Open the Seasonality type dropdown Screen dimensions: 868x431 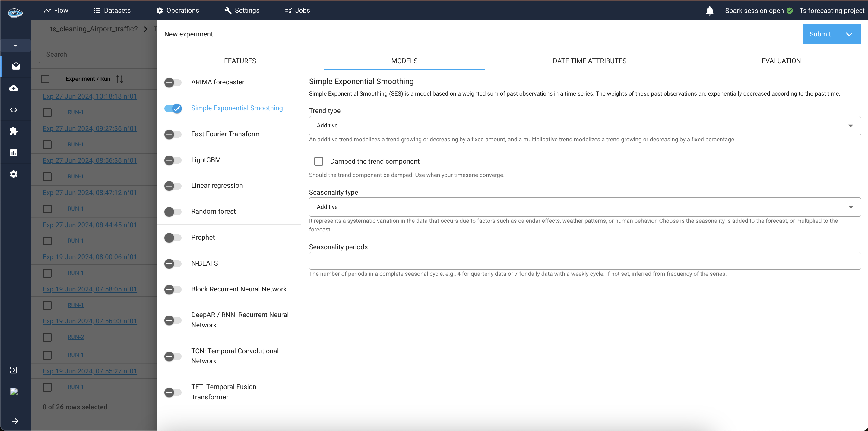584,207
